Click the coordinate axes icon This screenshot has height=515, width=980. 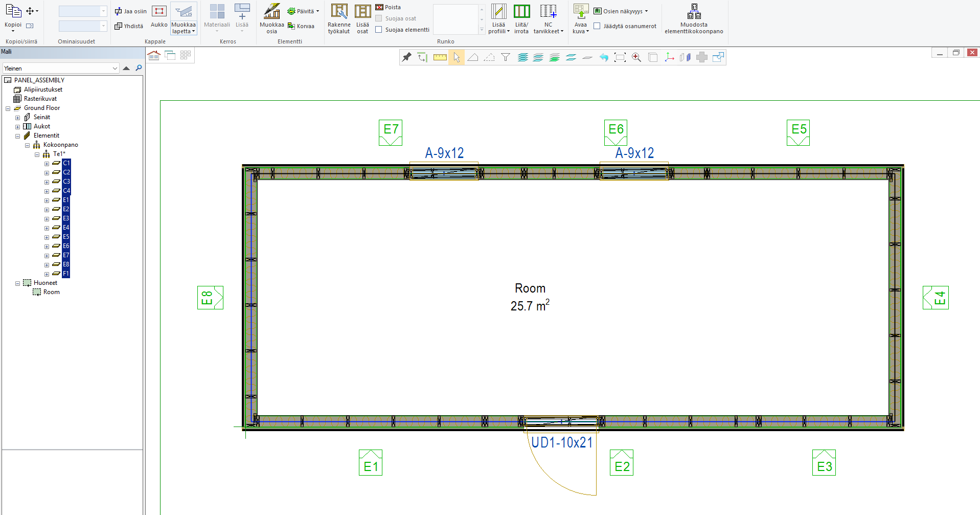669,57
